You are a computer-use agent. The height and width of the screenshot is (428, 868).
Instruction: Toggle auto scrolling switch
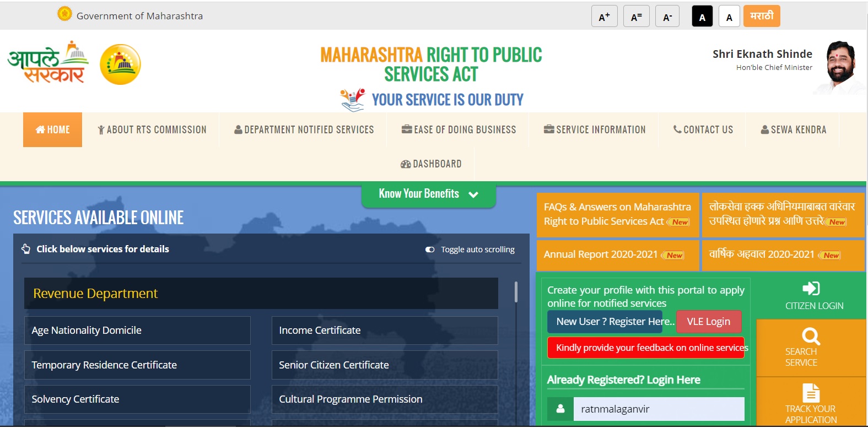pos(430,250)
